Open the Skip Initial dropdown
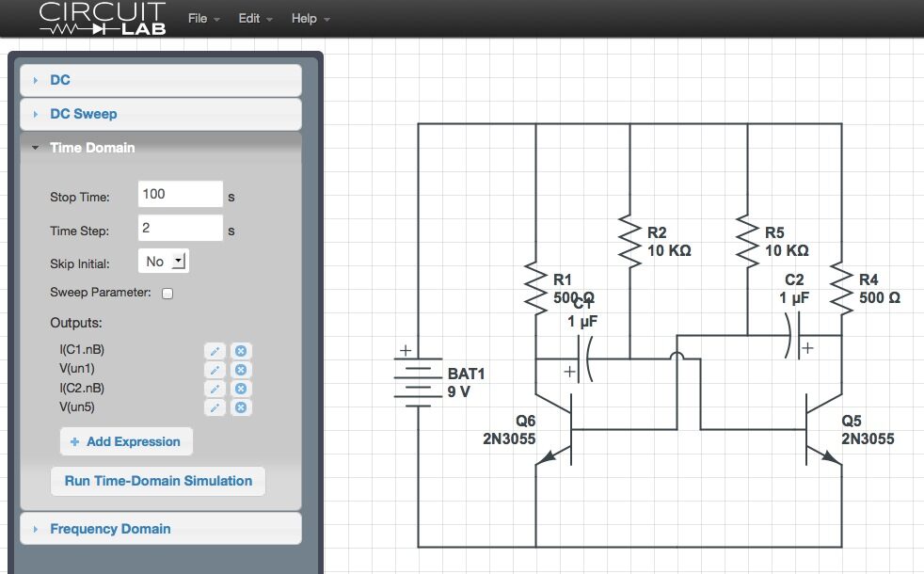This screenshot has width=924, height=574. [x=164, y=262]
